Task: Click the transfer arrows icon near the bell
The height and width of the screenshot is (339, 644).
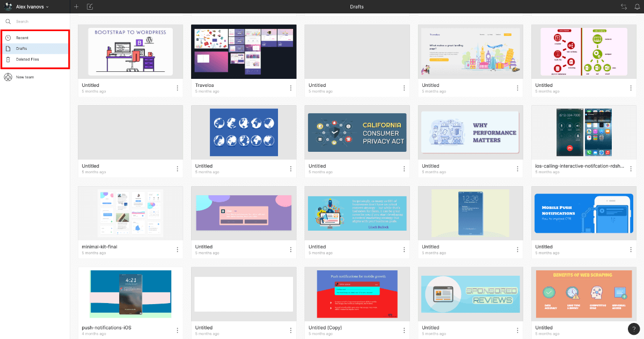Action: pyautogui.click(x=624, y=6)
